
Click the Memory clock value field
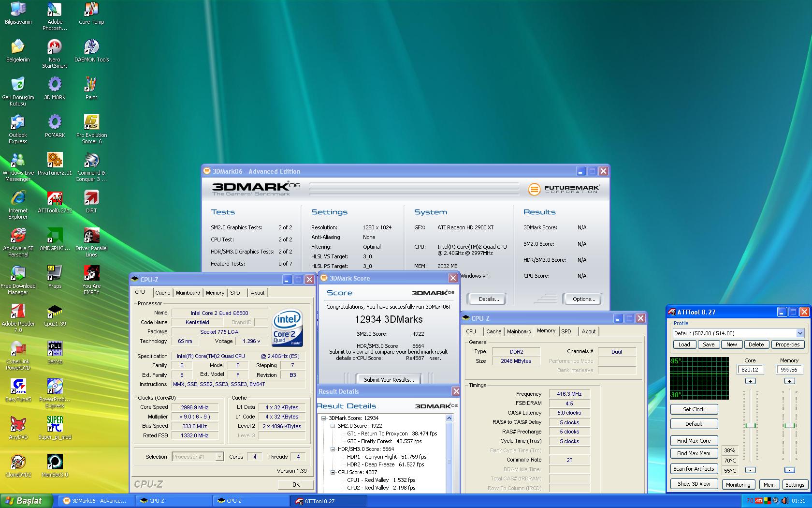789,370
